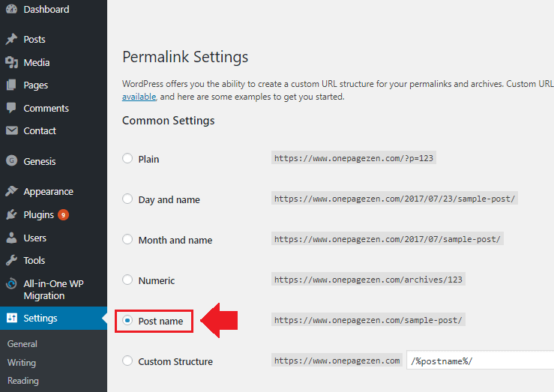Click the Tools wrench icon
Screen dimensions: 554x392
[11, 260]
